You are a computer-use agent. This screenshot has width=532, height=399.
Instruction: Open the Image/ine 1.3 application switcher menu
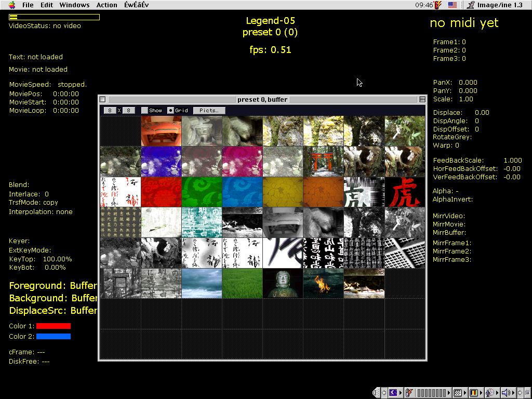pos(495,5)
